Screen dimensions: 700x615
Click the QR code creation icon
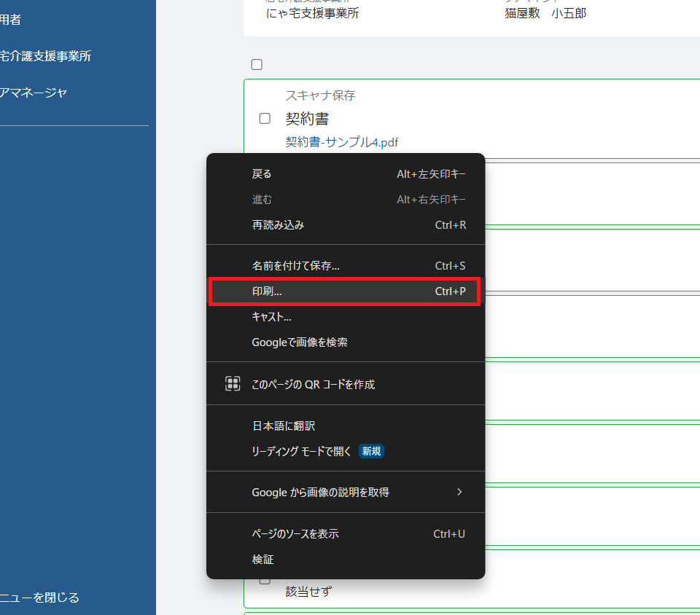[233, 383]
